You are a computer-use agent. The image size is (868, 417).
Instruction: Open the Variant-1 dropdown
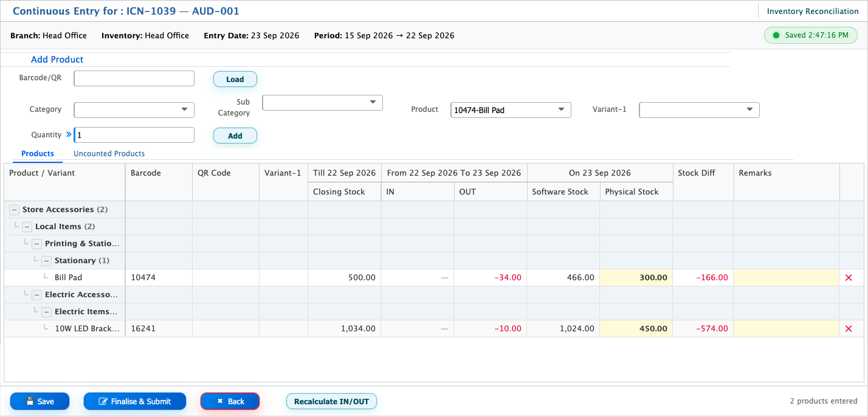tap(699, 110)
